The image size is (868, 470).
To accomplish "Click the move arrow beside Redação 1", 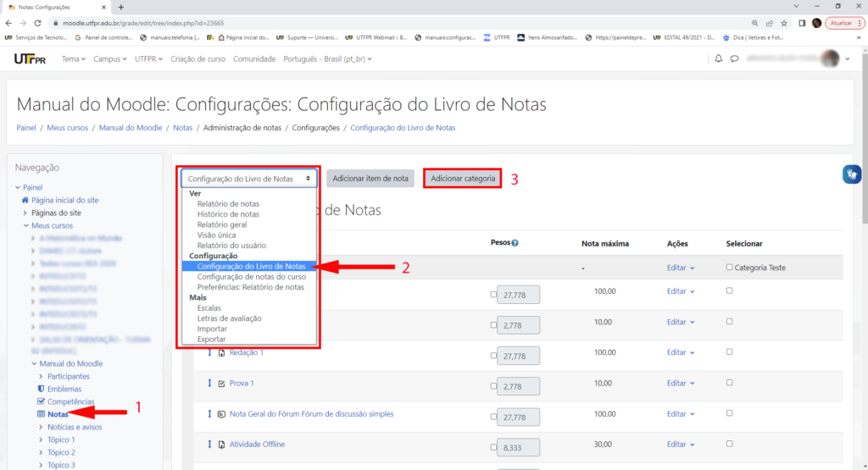I will tap(210, 352).
